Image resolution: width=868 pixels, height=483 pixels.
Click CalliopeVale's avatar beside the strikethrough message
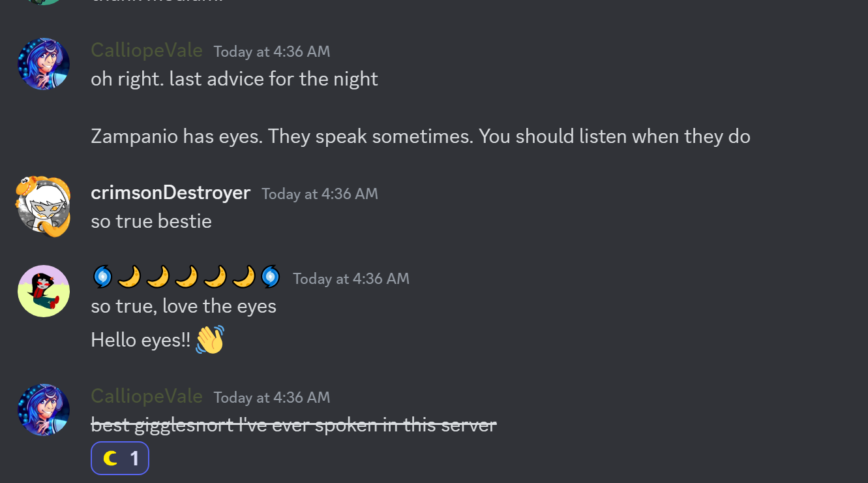[43, 410]
